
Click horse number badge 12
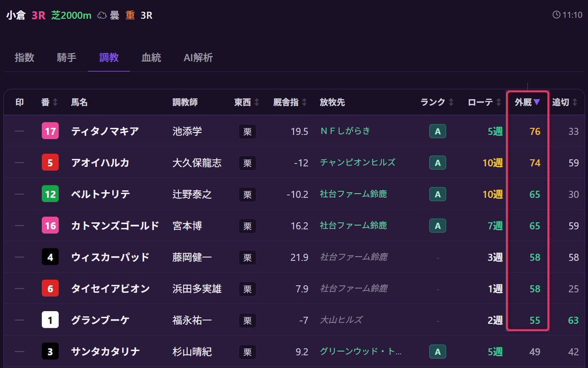click(x=50, y=194)
